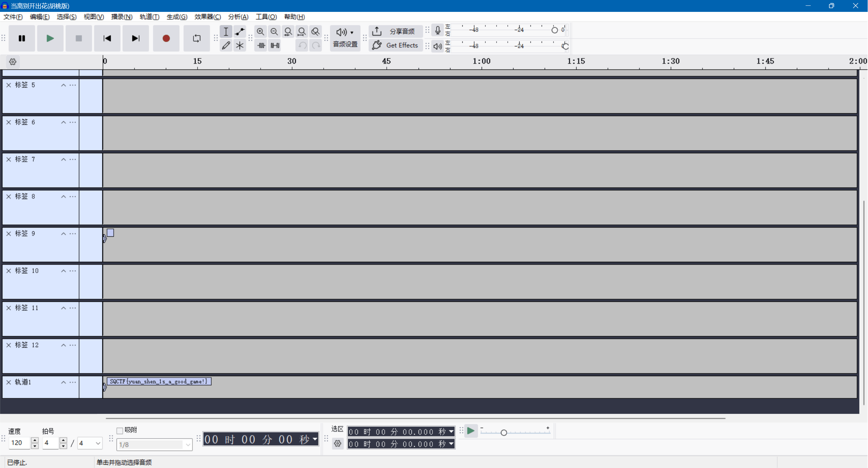The height and width of the screenshot is (468, 868).
Task: Open the 效果器 menu
Action: click(x=207, y=17)
